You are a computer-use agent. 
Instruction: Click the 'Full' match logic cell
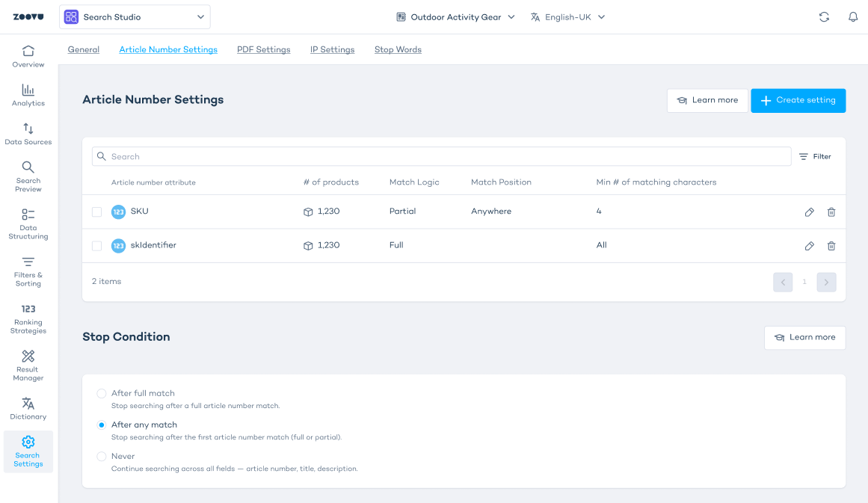click(x=396, y=245)
